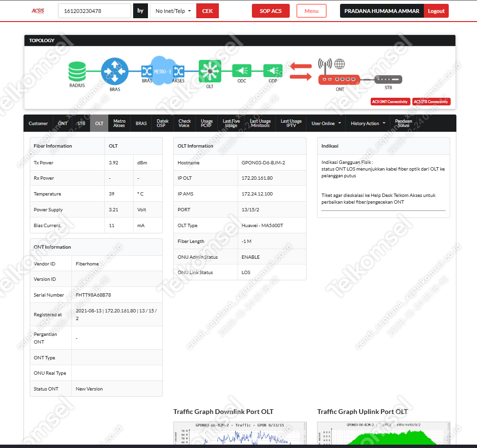Click the ONU Admin Status value ENABLE
The width and height of the screenshot is (477, 448).
point(250,257)
